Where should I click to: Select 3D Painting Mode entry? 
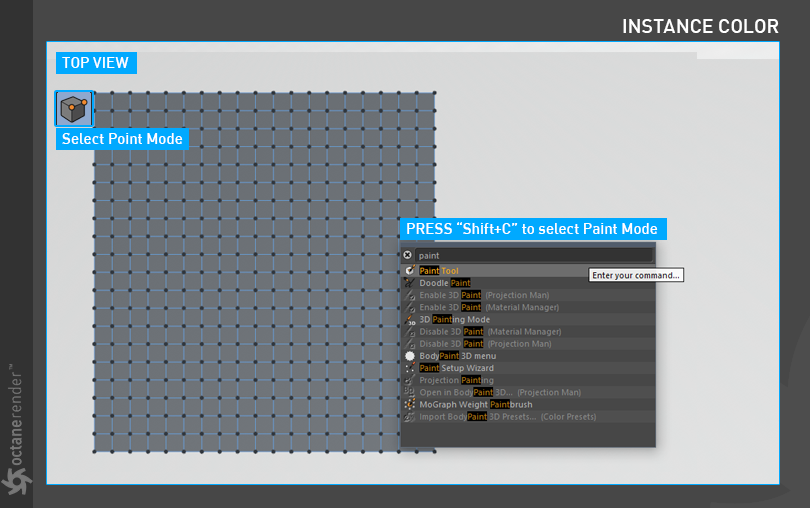click(455, 320)
